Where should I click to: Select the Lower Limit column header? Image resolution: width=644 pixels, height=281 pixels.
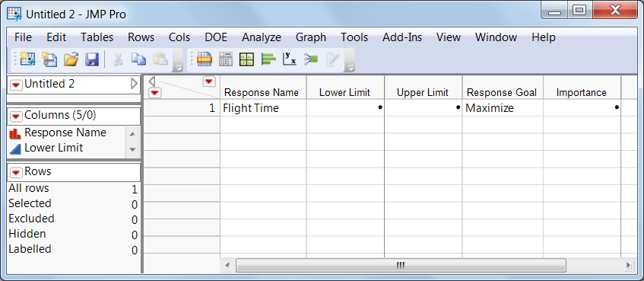pyautogui.click(x=345, y=88)
